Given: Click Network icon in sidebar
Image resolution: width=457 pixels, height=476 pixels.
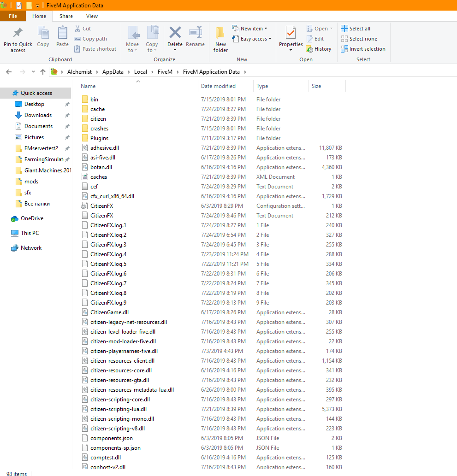Looking at the screenshot, I should tap(15, 248).
